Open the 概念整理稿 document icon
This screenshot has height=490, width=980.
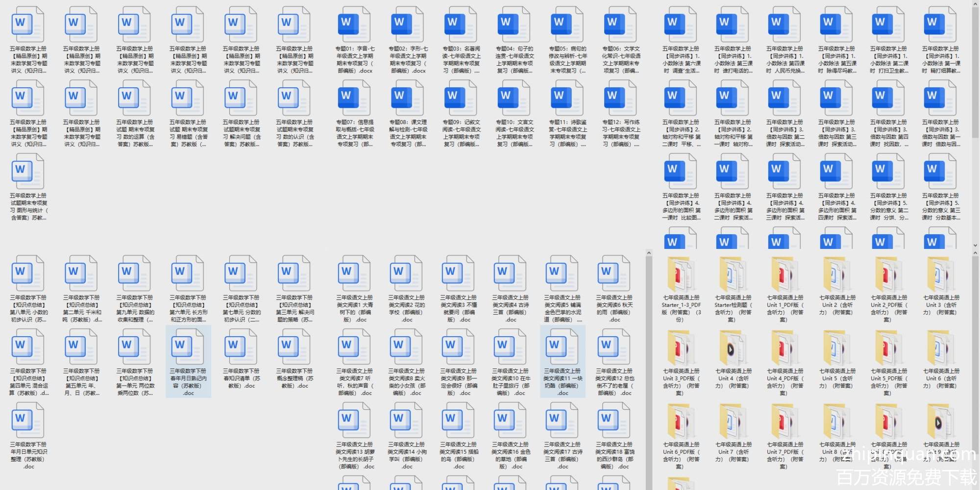click(294, 347)
